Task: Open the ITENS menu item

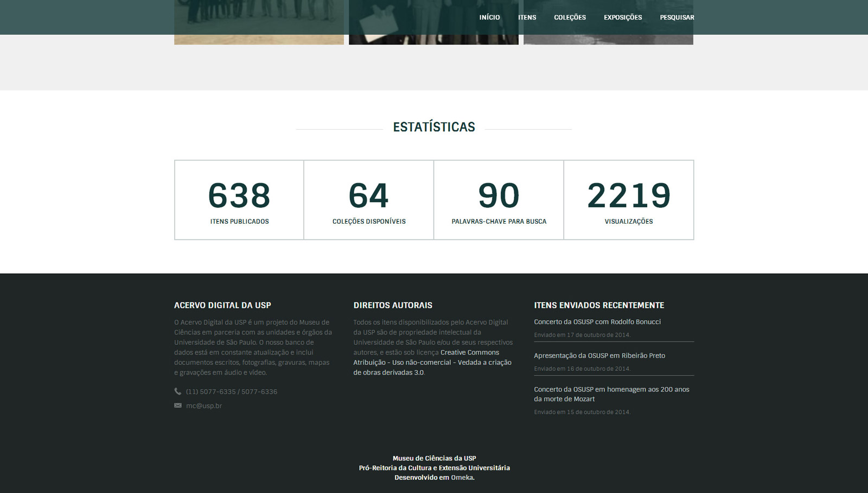Action: tap(527, 17)
